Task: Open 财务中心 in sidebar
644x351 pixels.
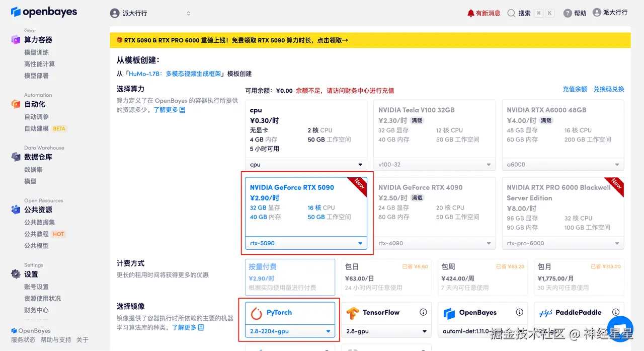Action: [37, 310]
